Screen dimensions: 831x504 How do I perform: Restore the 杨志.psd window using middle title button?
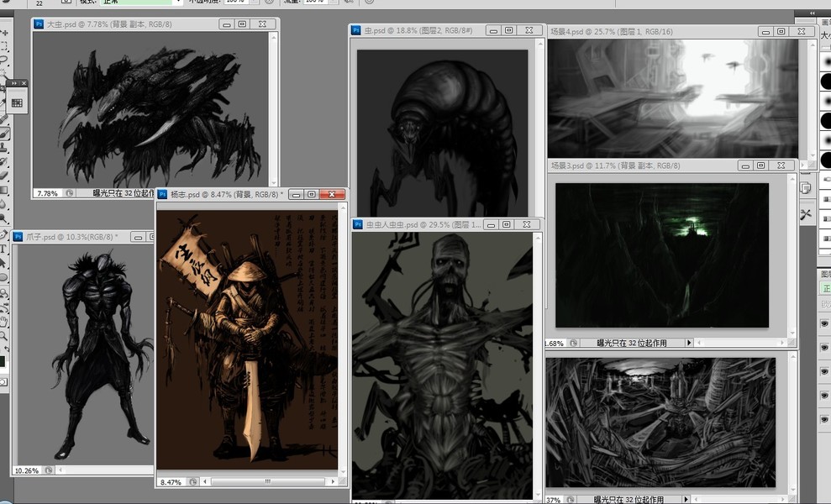pos(312,195)
